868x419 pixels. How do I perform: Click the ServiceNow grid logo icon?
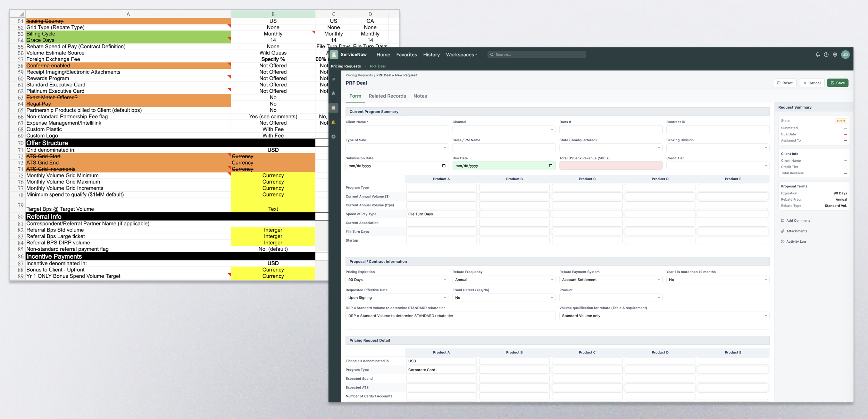click(x=334, y=55)
